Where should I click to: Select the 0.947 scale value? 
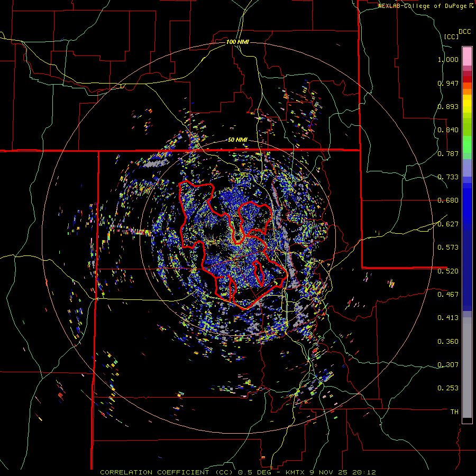[x=448, y=83]
